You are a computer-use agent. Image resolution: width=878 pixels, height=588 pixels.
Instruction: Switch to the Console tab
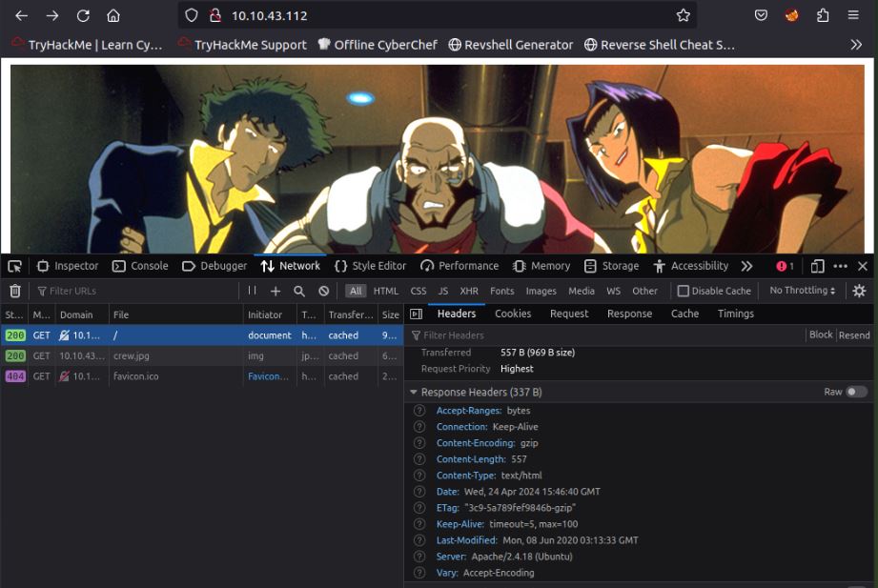[x=140, y=266]
